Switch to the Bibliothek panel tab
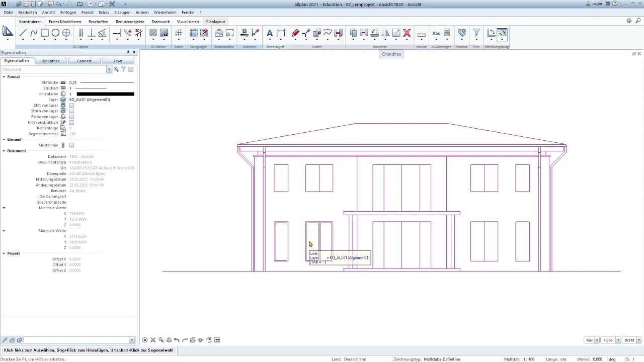Screen dimensions: 644x362 (x=51, y=61)
